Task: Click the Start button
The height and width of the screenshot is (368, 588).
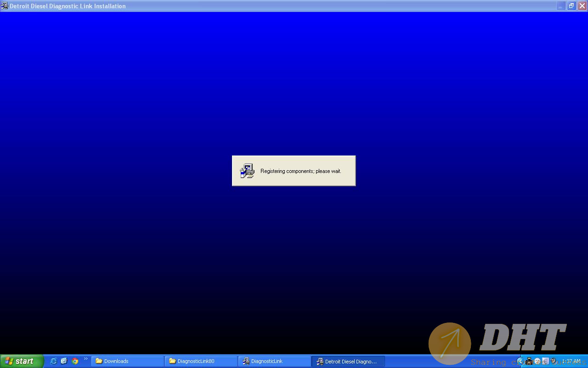Action: click(x=22, y=361)
